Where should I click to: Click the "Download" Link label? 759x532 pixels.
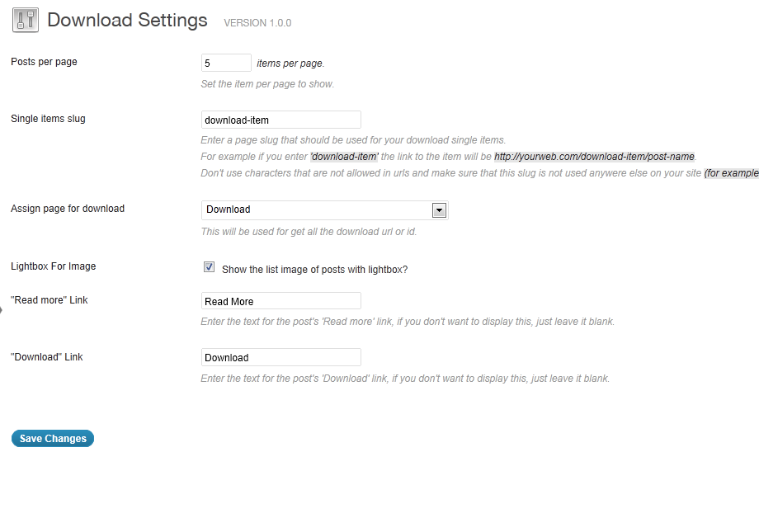click(x=46, y=357)
